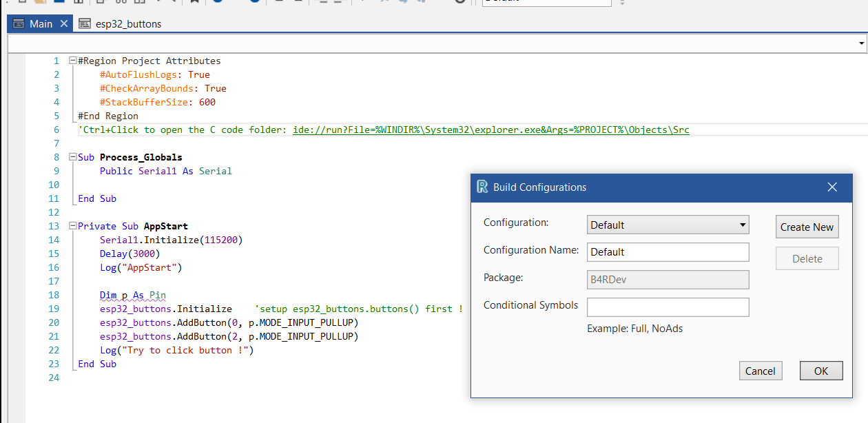This screenshot has height=423, width=868.
Task: Open the ide://run C code folder link
Action: pyautogui.click(x=491, y=130)
